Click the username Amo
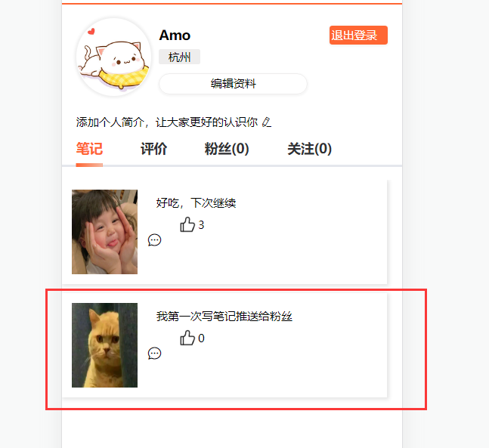This screenshot has width=489, height=448. (175, 36)
